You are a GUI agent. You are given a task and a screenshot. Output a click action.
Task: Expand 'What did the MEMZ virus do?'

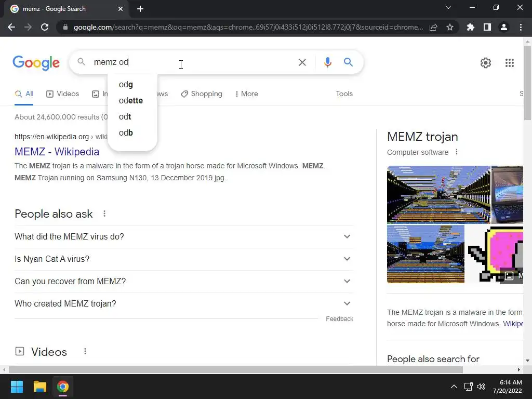184,236
